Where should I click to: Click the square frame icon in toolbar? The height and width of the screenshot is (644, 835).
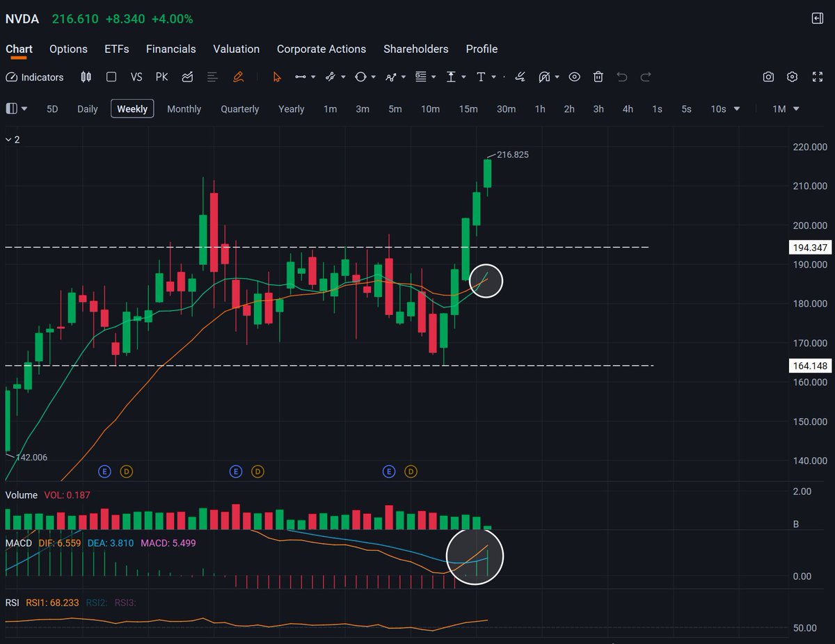[x=111, y=77]
